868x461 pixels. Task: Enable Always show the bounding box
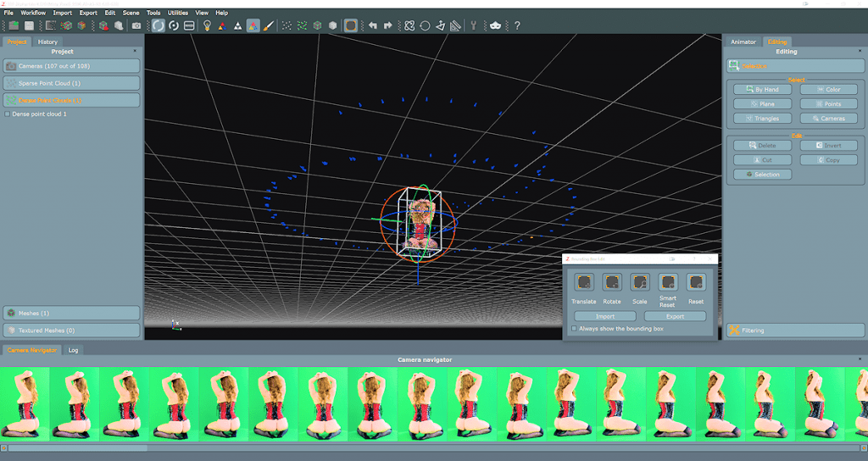tap(575, 329)
